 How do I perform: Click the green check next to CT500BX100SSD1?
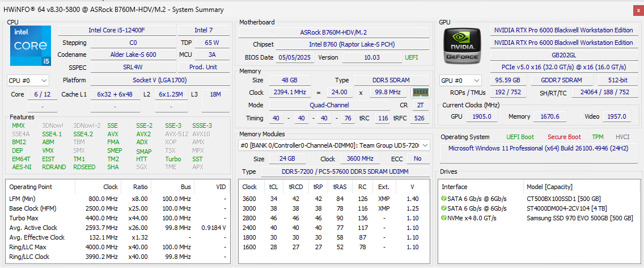[443, 198]
